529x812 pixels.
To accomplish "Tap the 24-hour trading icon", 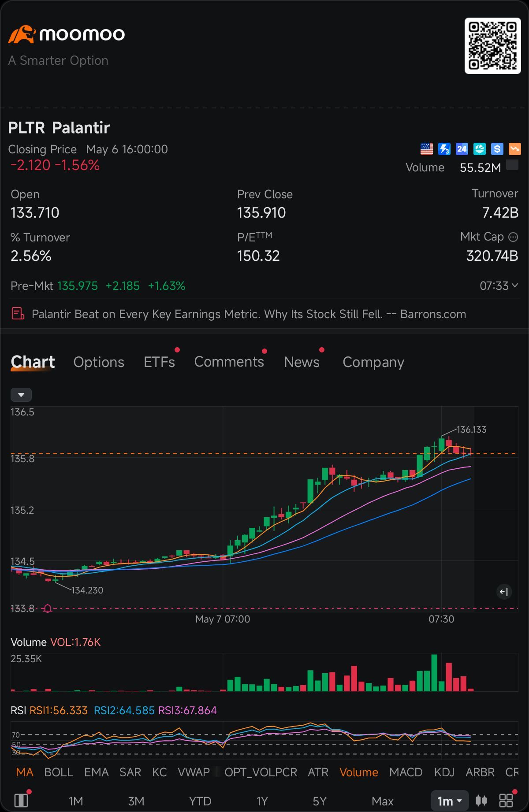I will pos(462,149).
